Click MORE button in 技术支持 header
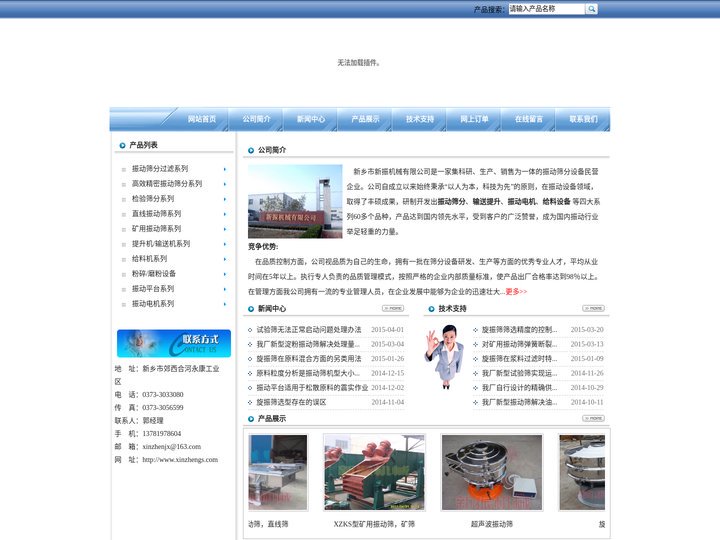Screen dimensions: 720x540 tap(593, 308)
